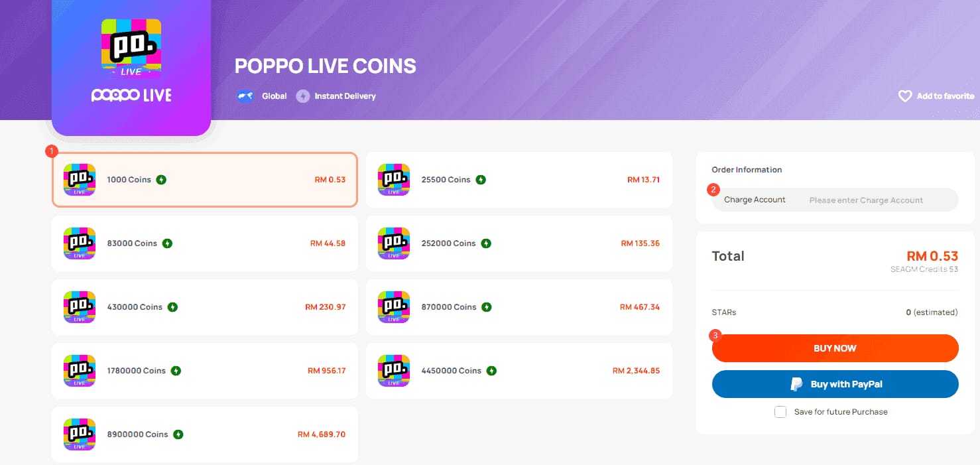The width and height of the screenshot is (980, 465).
Task: Click the RM 2,344.85 price label
Action: [637, 371]
